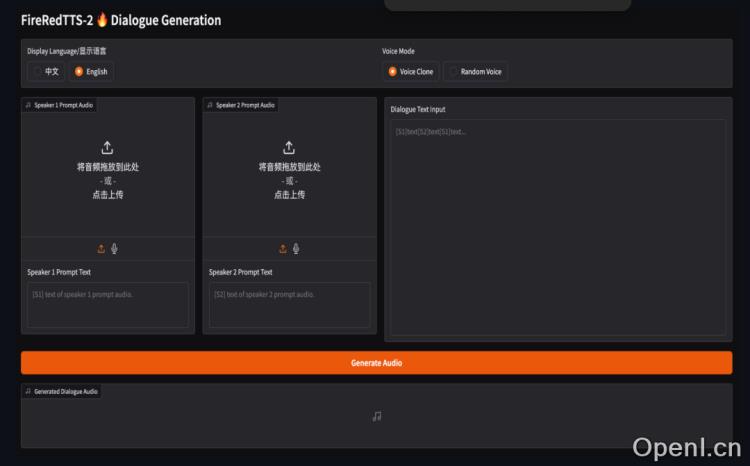This screenshot has width=750, height=466.
Task: Click 将音频拖放到此处 text in Speaker 1 panel
Action: [108, 167]
